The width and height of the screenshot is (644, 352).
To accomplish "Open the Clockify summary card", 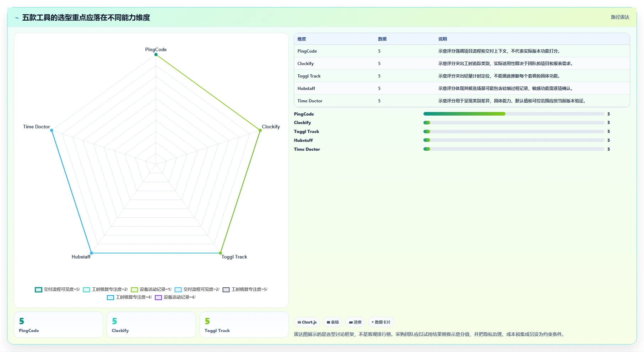I will 151,325.
